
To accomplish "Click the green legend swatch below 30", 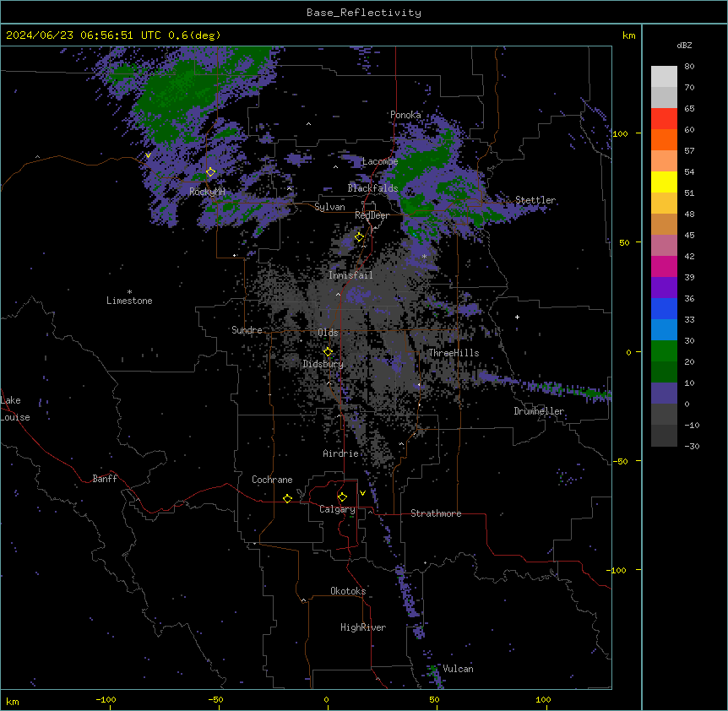I will 664,351.
